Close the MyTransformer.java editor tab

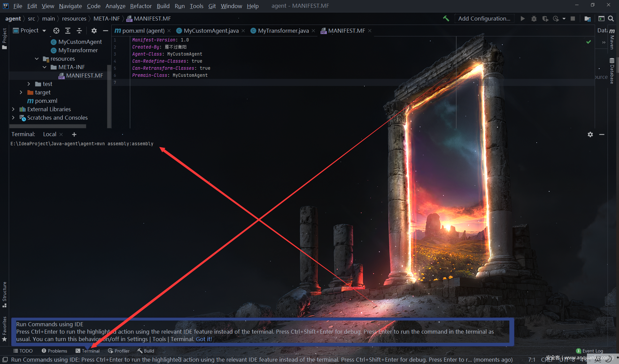coord(313,31)
